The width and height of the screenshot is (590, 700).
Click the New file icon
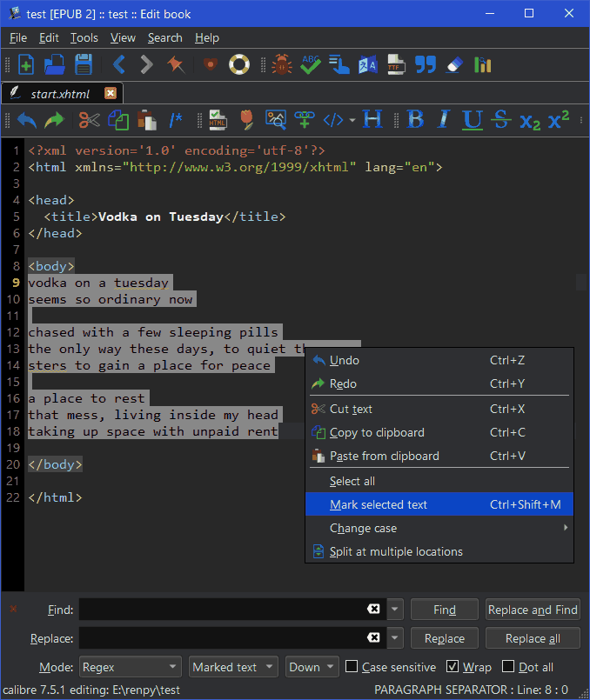pos(26,64)
